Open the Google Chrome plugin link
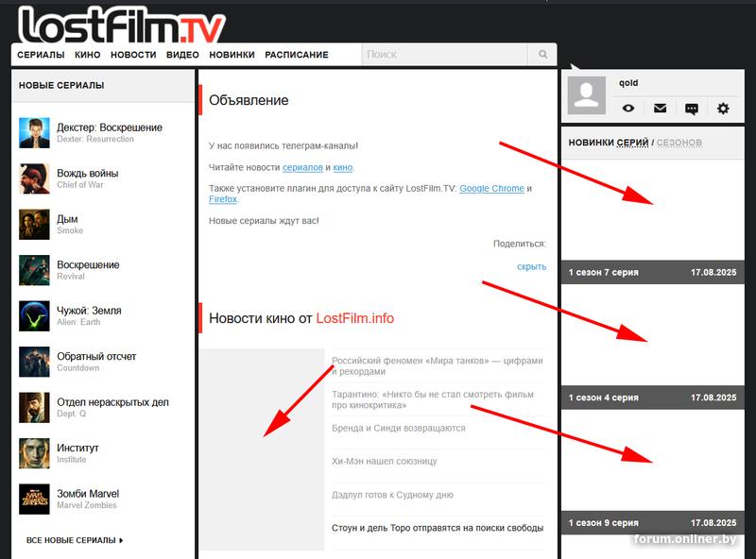 click(x=491, y=189)
